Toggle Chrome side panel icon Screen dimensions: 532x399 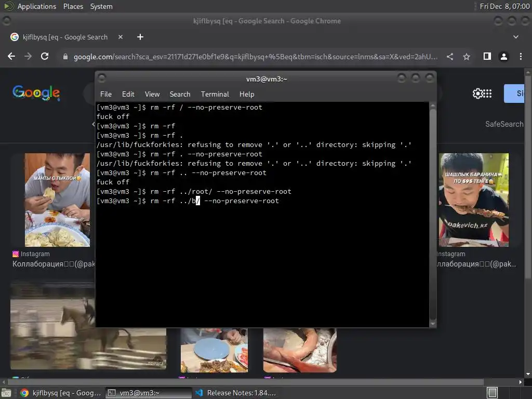coord(487,56)
